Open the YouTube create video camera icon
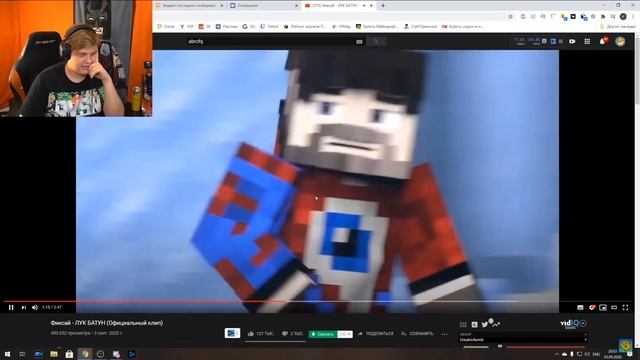640x360 pixels. click(572, 41)
